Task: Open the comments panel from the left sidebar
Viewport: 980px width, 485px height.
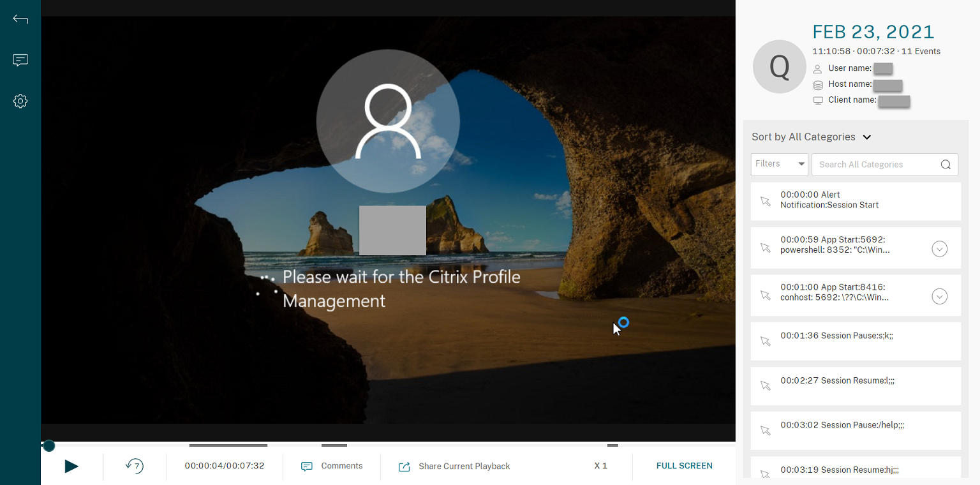Action: pyautogui.click(x=20, y=61)
